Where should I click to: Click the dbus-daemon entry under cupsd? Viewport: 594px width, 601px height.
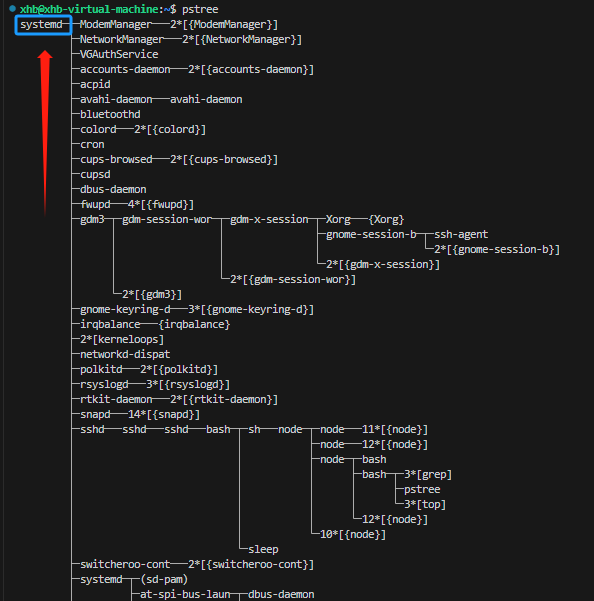tap(113, 189)
